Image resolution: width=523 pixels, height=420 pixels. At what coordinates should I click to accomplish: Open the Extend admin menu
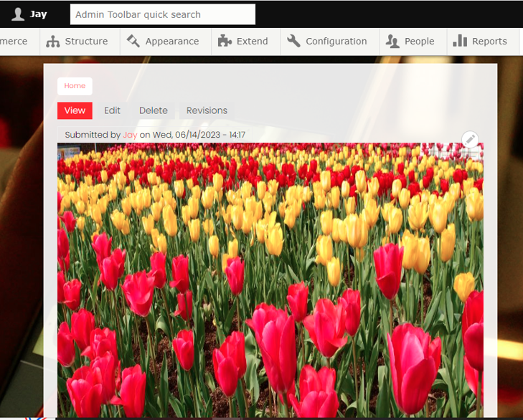246,42
